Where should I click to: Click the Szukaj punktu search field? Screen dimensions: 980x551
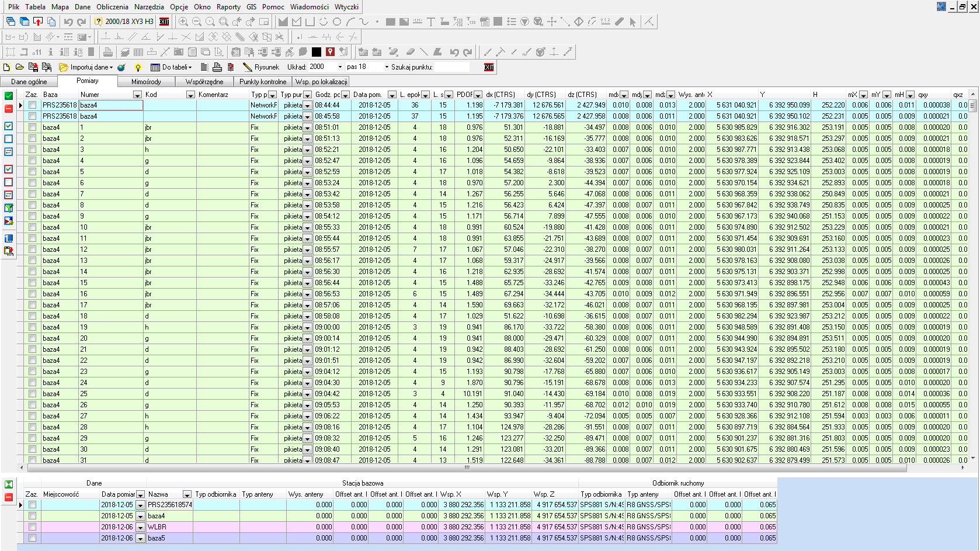451,67
